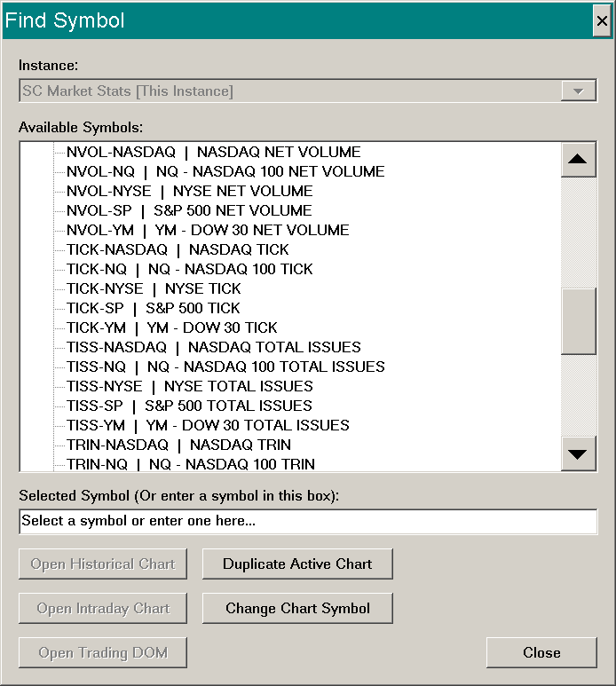Select TICK-NASDAQ symbol row
This screenshot has width=616, height=686.
[178, 249]
